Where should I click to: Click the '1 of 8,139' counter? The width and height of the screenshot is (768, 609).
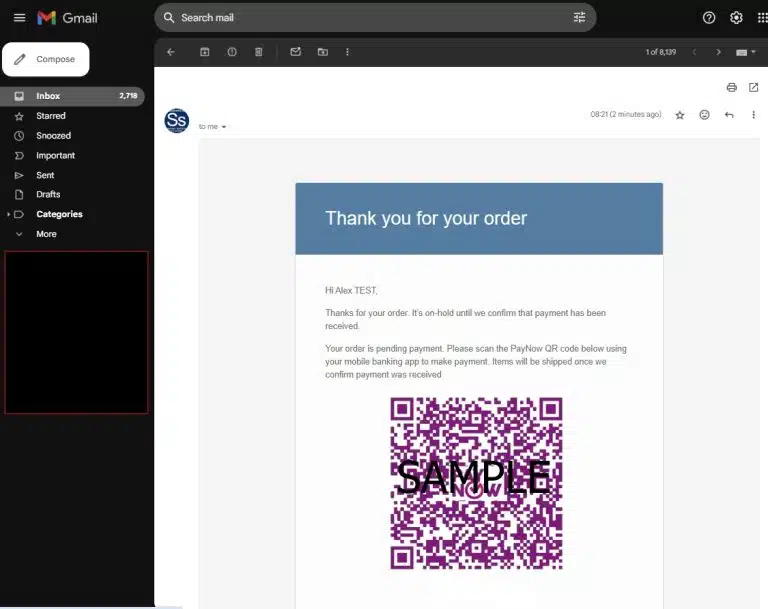[x=660, y=52]
